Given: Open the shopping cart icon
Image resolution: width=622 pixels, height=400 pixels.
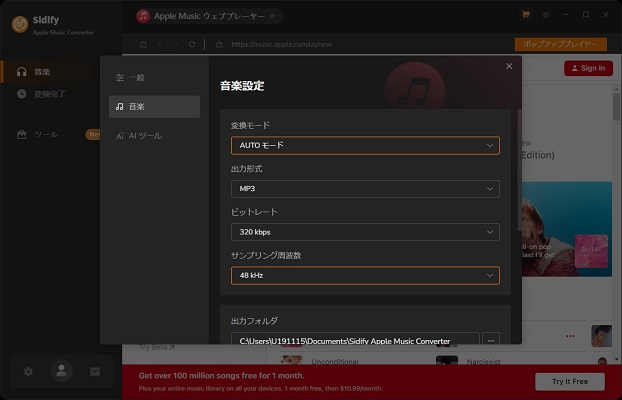Looking at the screenshot, I should pyautogui.click(x=526, y=15).
